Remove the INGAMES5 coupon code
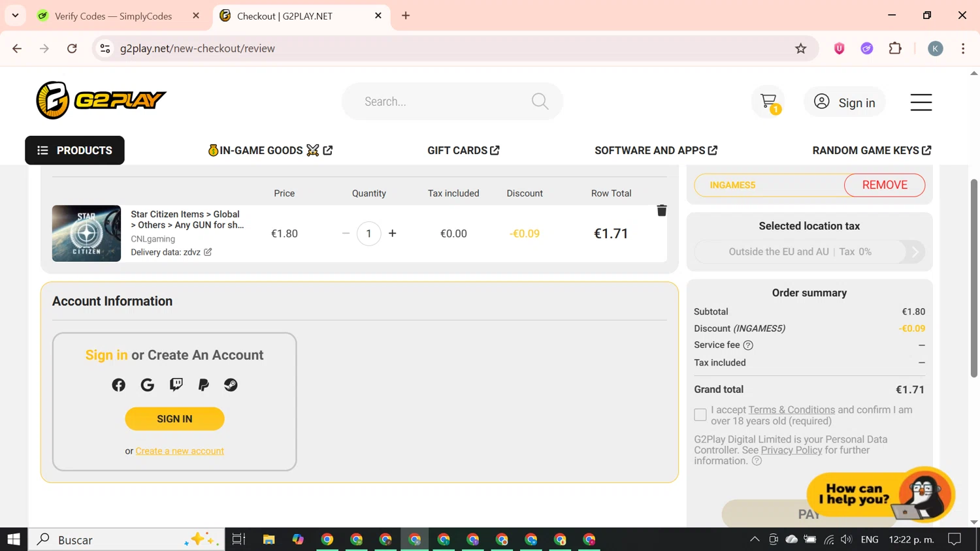Viewport: 980px width, 551px height. tap(885, 185)
